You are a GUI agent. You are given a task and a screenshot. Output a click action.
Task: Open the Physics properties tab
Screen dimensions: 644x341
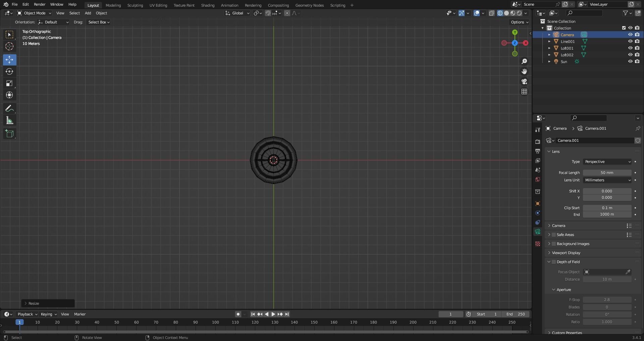pos(538,213)
